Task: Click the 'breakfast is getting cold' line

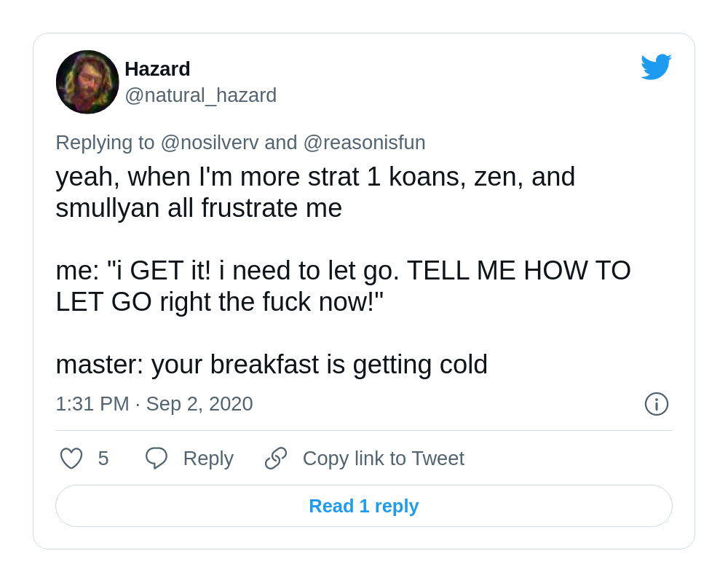Action: [272, 365]
